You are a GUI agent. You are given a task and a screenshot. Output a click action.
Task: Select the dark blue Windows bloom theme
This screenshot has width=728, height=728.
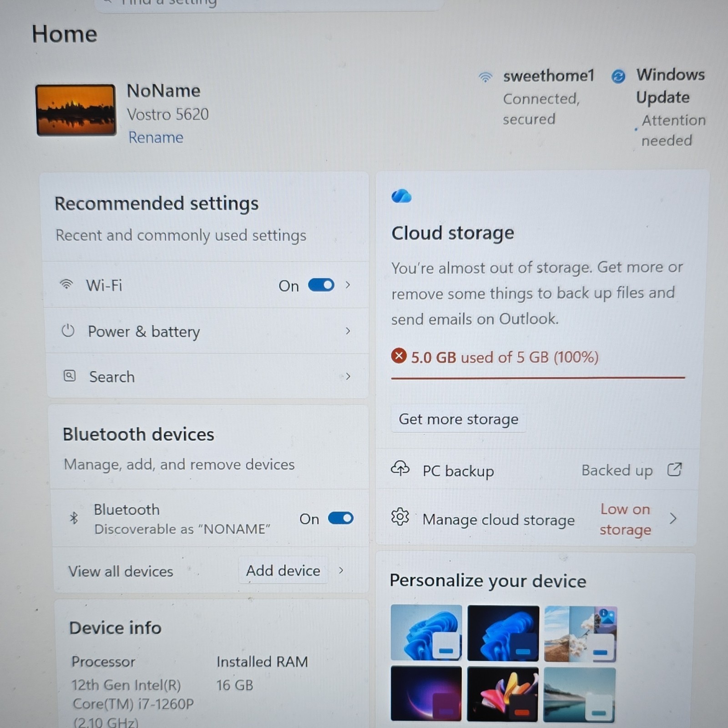pyautogui.click(x=503, y=633)
